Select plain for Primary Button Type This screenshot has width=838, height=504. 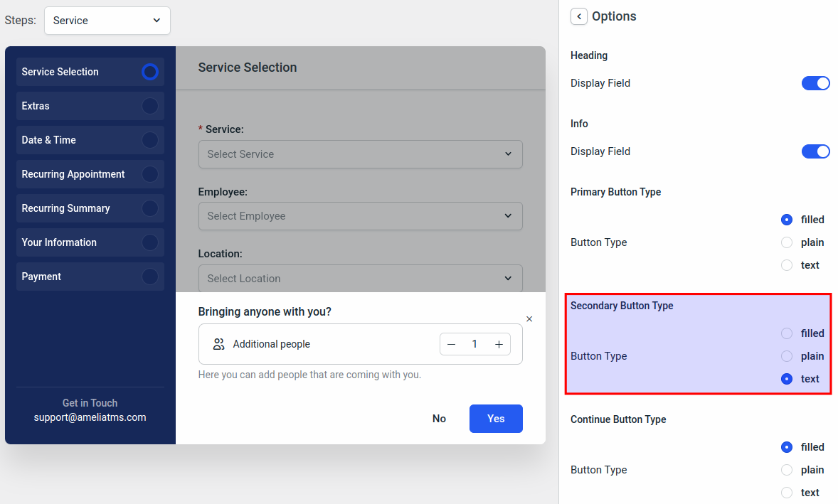(787, 242)
